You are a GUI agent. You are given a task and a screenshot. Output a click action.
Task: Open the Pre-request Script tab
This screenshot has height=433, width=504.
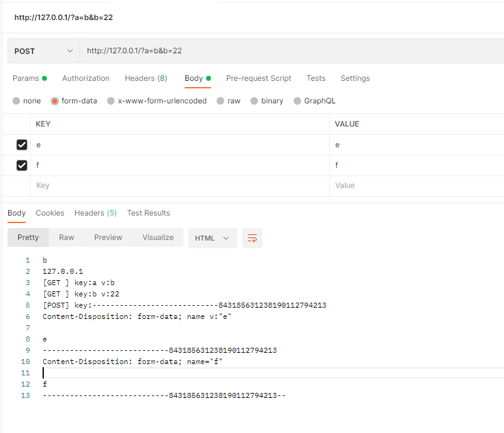(x=259, y=78)
